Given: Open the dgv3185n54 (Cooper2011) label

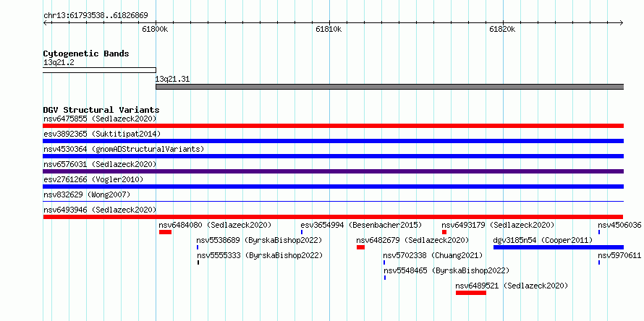Looking at the screenshot, I should (x=543, y=240).
